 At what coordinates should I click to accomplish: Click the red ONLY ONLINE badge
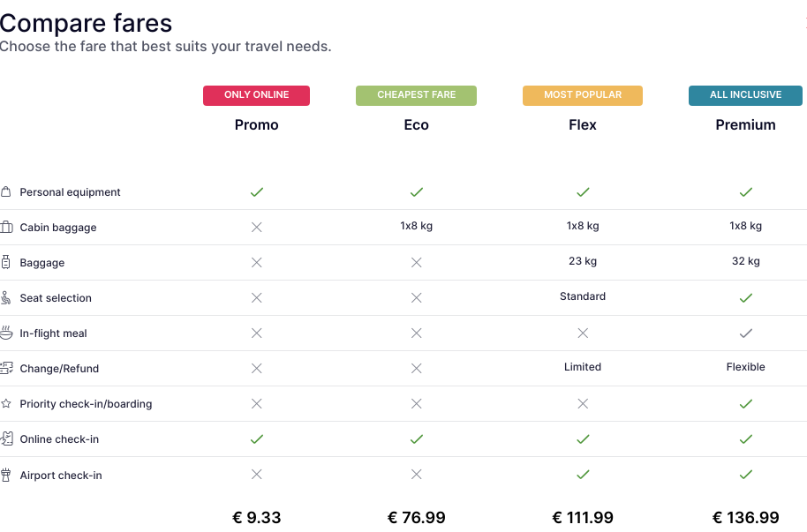[256, 95]
